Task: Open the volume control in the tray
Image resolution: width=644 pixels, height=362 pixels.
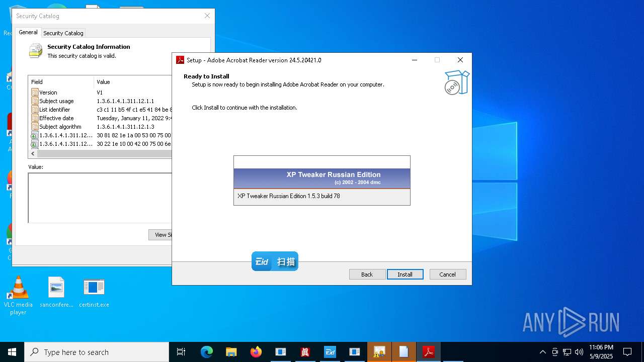Action: [x=579, y=352]
